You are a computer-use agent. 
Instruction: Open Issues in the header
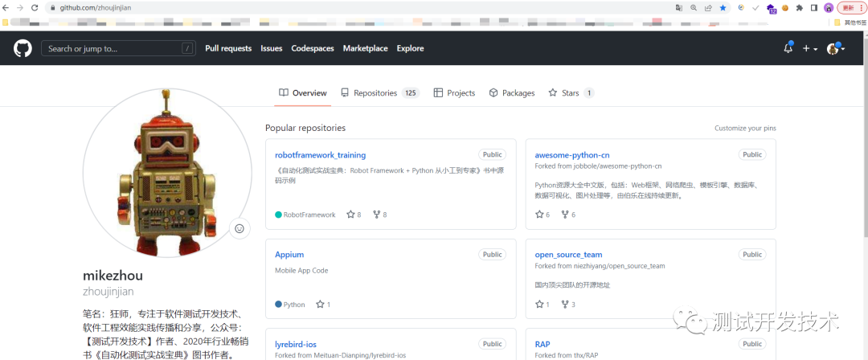click(x=272, y=48)
